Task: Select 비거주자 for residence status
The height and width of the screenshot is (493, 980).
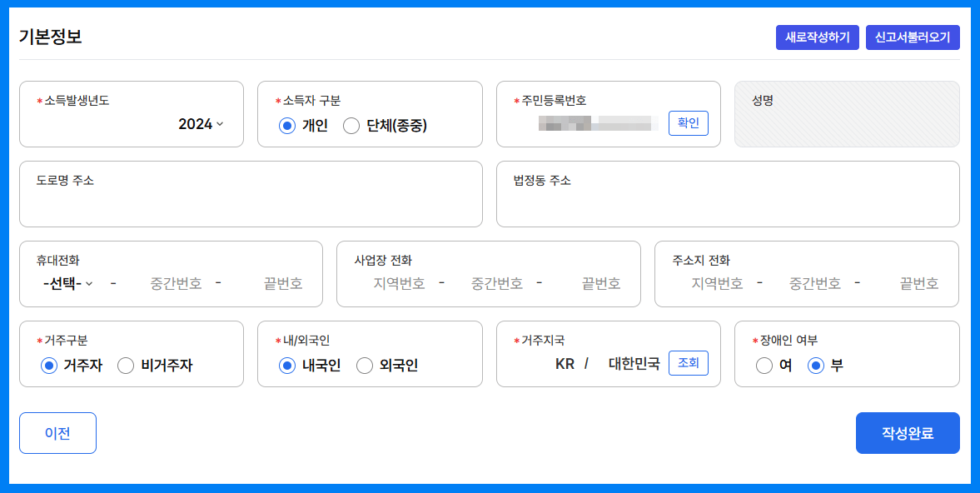Action: click(x=125, y=365)
